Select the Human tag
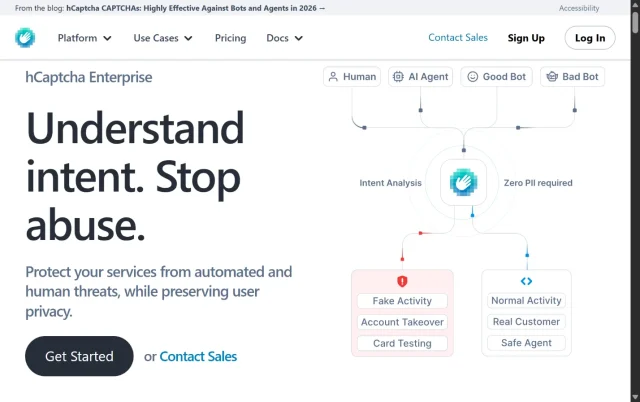The height and width of the screenshot is (402, 640). 352,77
